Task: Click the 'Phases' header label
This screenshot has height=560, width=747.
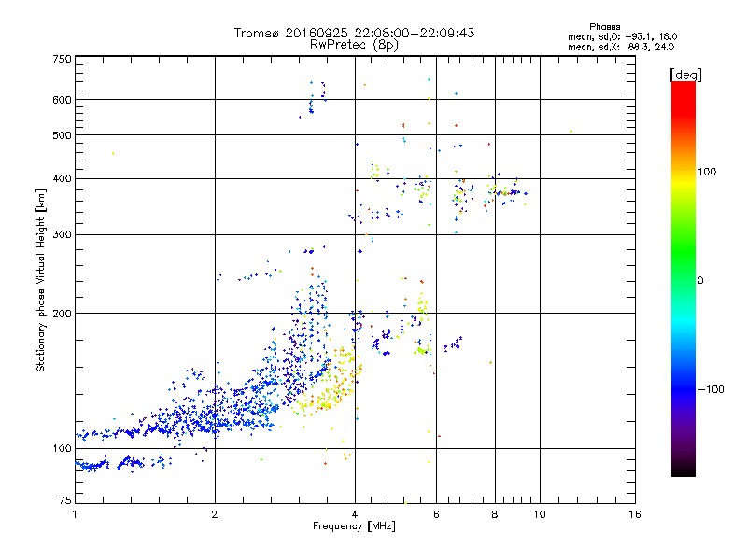Action: click(604, 27)
